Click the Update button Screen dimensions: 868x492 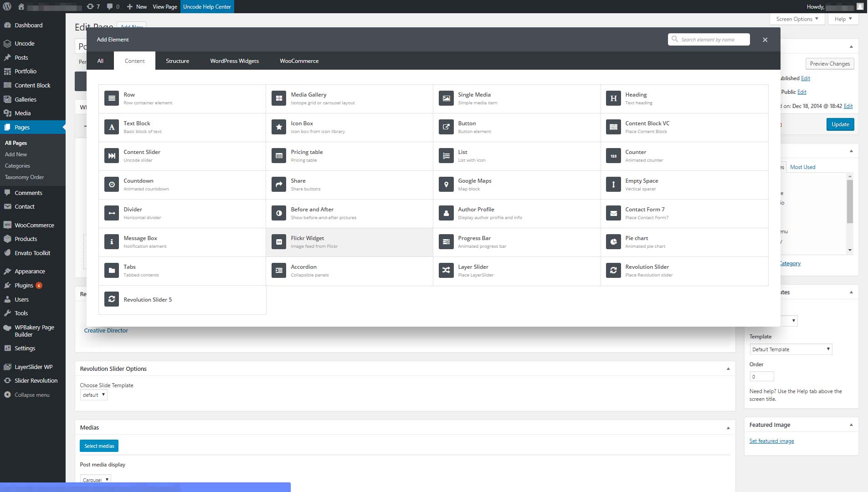point(840,124)
